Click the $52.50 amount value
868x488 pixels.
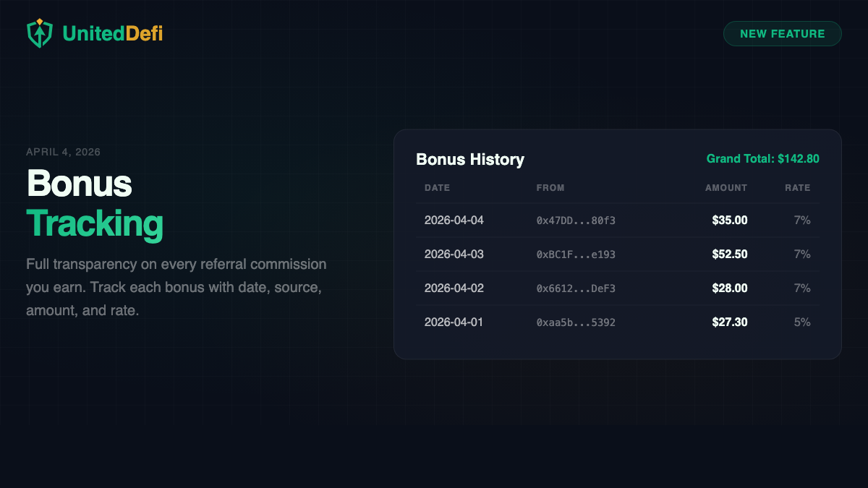click(x=730, y=254)
